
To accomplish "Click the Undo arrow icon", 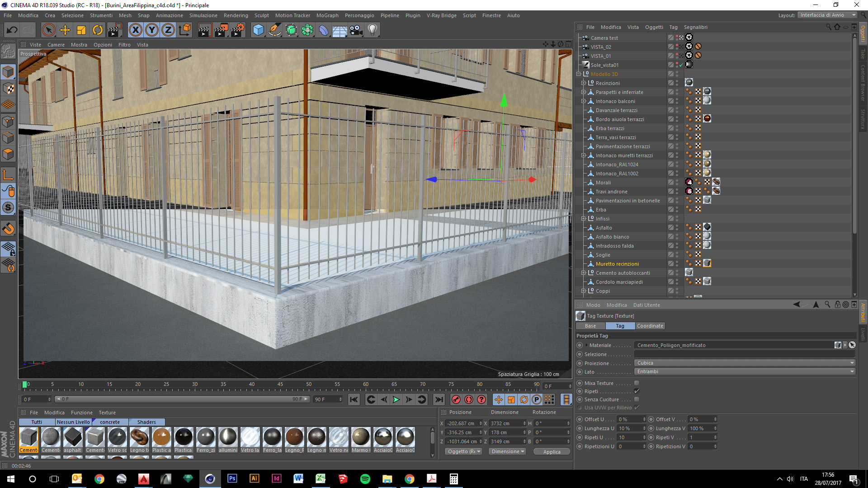I will click(12, 30).
